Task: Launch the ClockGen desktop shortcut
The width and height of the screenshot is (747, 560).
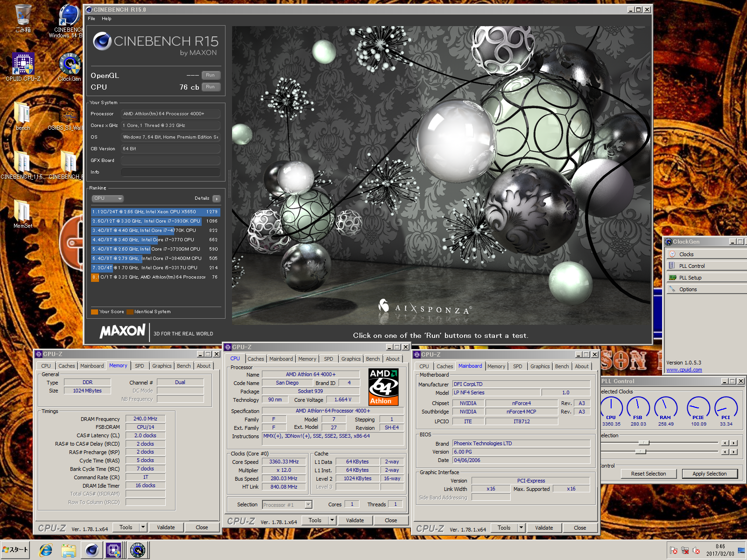Action: click(x=70, y=67)
